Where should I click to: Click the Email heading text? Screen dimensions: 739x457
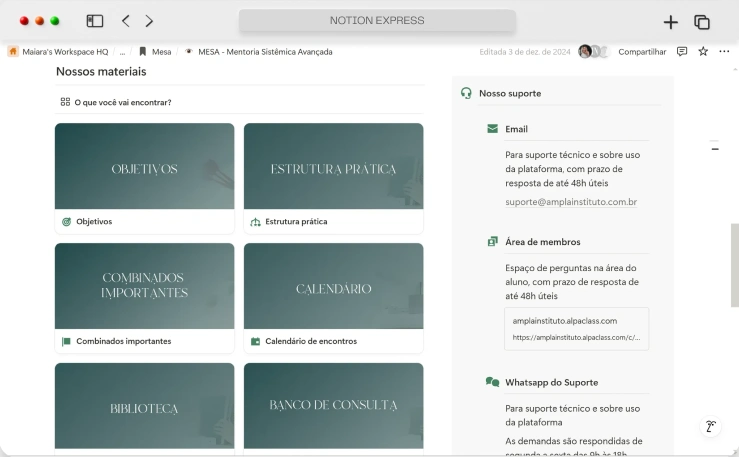coord(516,129)
